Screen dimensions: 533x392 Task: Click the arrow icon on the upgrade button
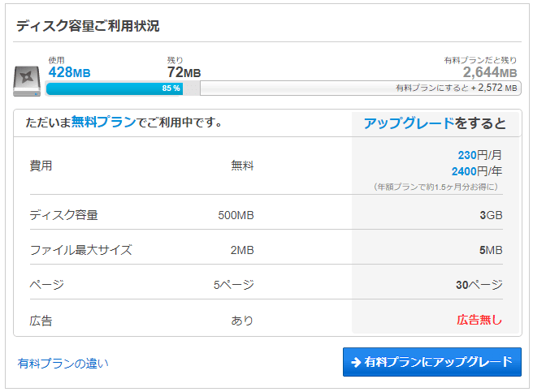click(x=356, y=362)
